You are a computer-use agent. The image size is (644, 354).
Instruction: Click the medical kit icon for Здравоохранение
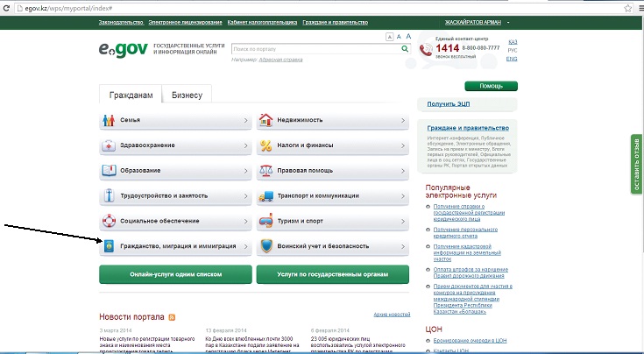pyautogui.click(x=109, y=145)
